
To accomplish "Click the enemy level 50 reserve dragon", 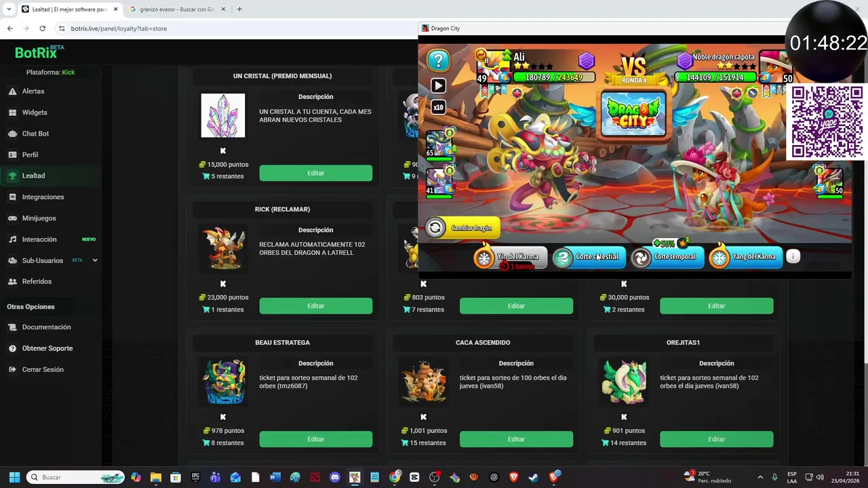I will (829, 182).
